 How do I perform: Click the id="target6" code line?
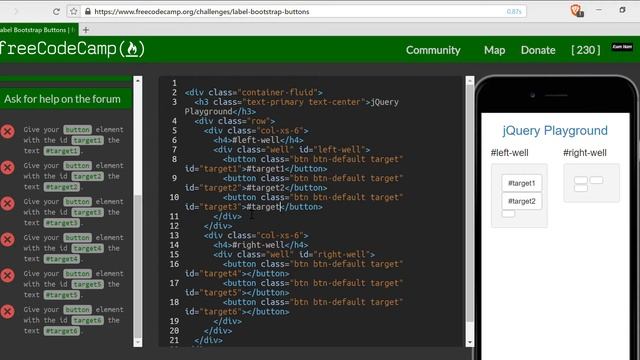click(x=237, y=312)
